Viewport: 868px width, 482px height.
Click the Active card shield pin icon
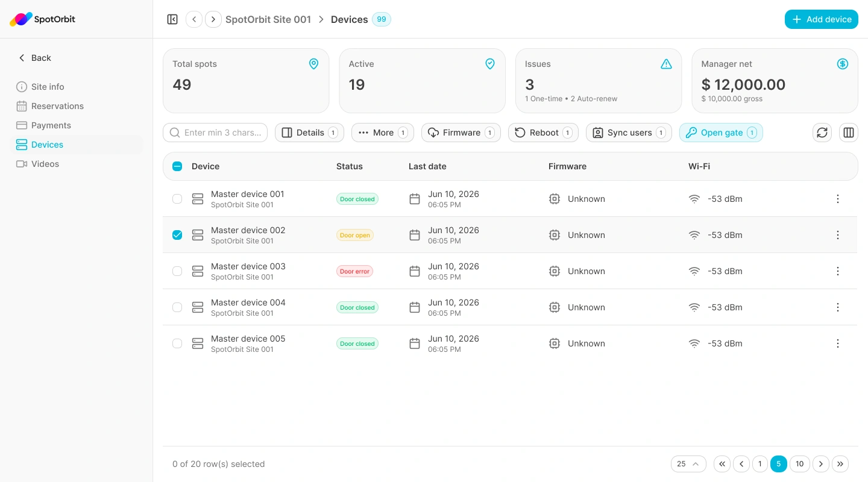tap(490, 64)
